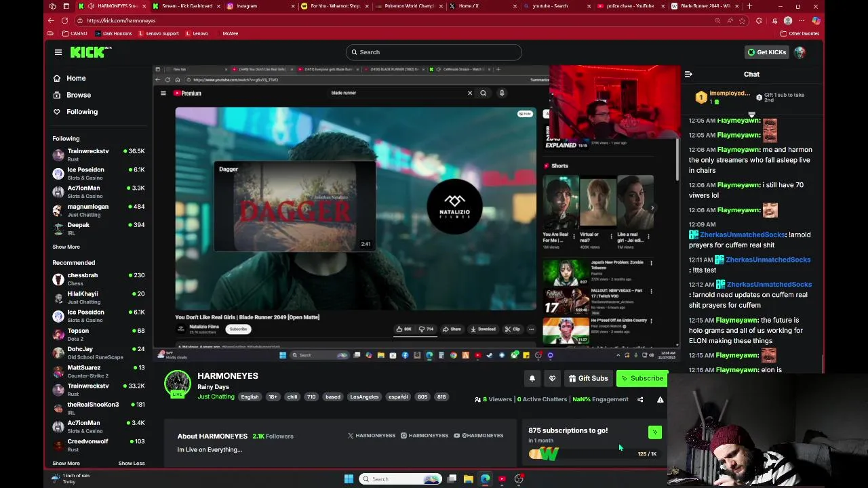Share the stream using share icon

640,399
